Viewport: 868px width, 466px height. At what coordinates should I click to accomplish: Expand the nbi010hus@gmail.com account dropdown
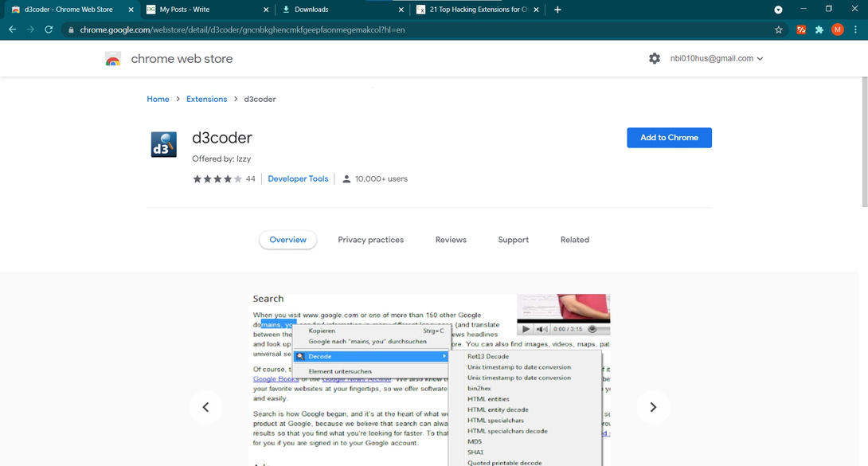717,58
